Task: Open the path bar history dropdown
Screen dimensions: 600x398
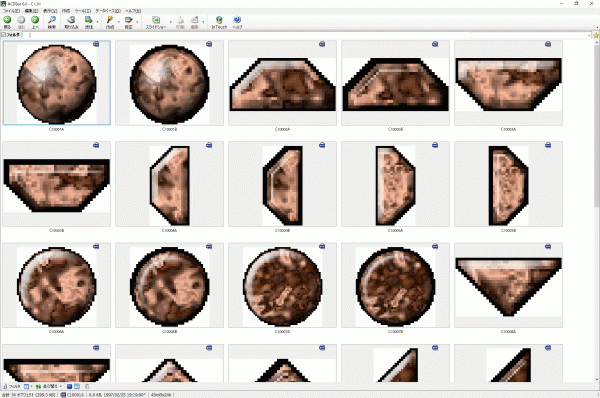Action: pos(589,35)
